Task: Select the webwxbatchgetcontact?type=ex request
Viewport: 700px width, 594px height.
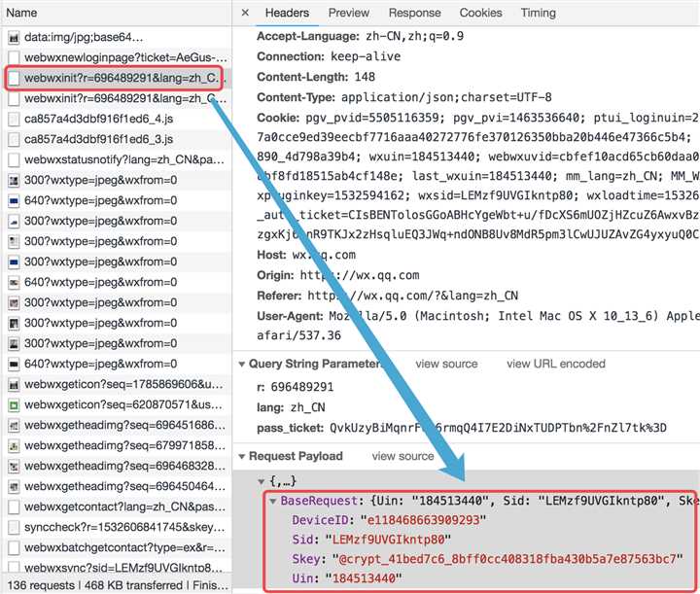Action: tap(116, 547)
